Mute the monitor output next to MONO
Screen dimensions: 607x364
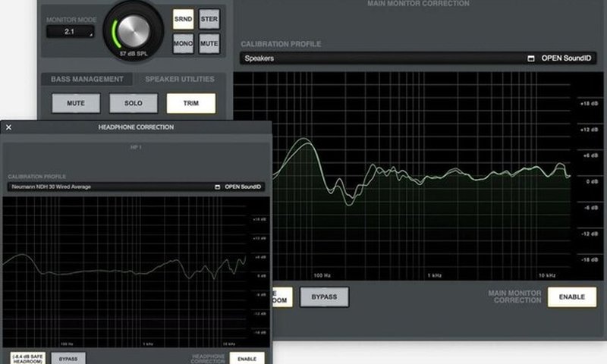point(209,45)
